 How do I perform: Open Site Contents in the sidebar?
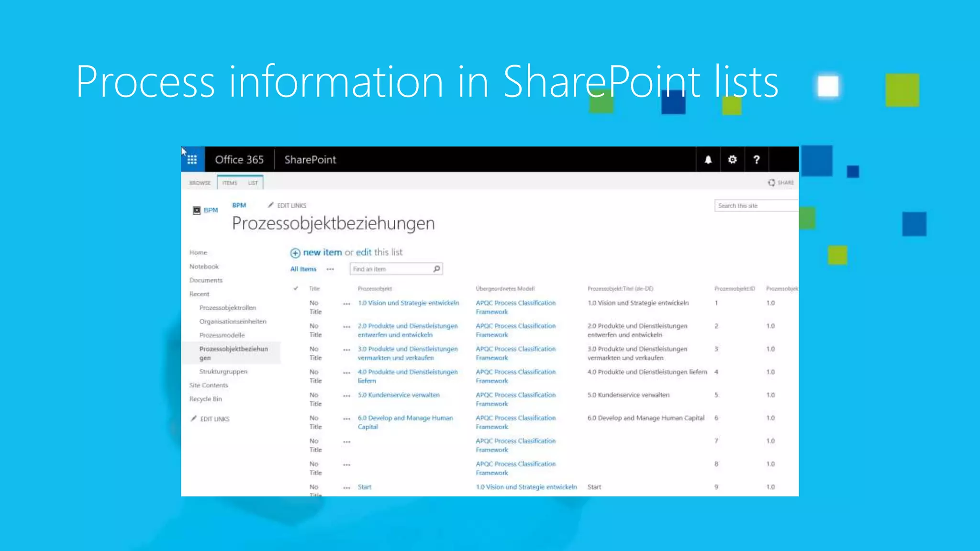pyautogui.click(x=209, y=386)
